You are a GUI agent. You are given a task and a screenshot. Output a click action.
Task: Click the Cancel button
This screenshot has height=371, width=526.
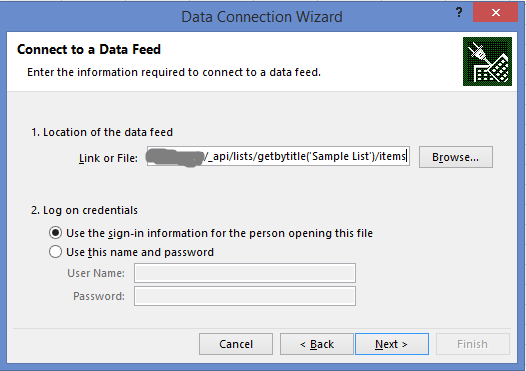click(236, 344)
